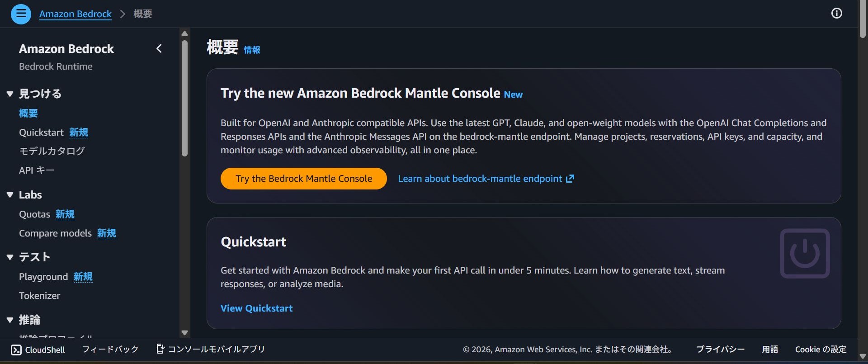The height and width of the screenshot is (364, 868).
Task: Click the power icon in Quickstart card
Action: pos(805,253)
